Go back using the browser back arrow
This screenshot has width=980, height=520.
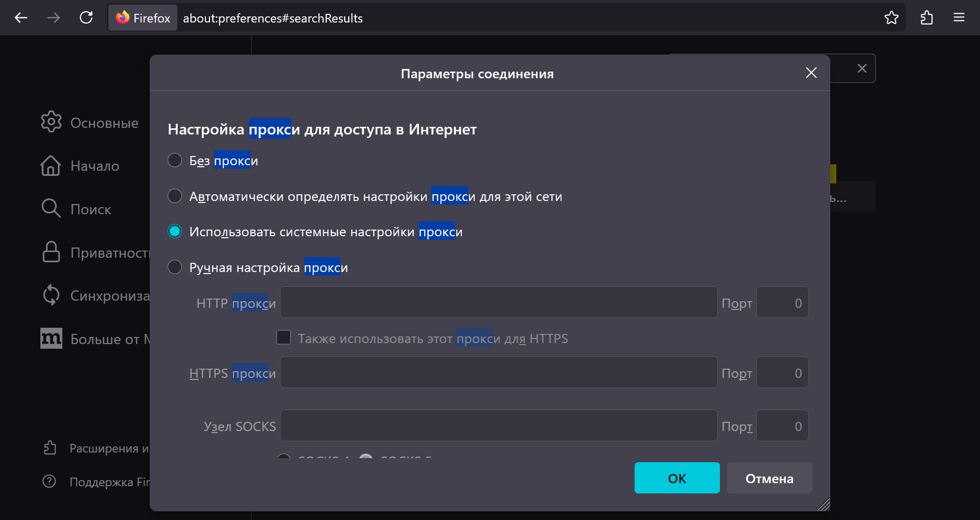pos(21,18)
